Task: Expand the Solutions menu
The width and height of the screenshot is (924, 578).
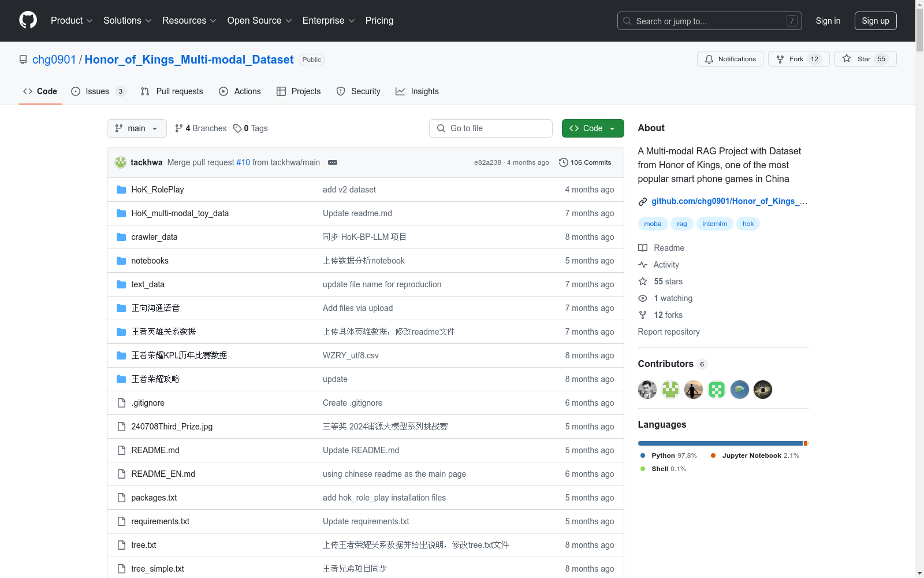Action: point(128,20)
